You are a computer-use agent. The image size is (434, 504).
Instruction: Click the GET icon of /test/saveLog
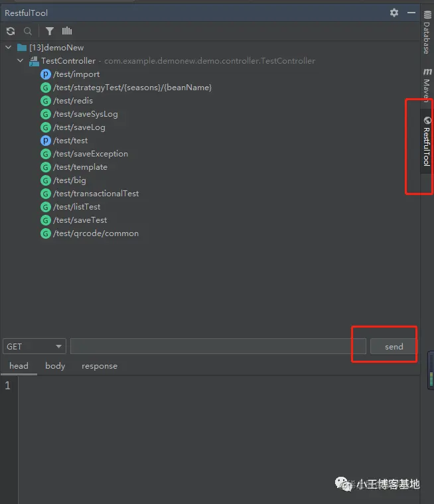pos(46,127)
